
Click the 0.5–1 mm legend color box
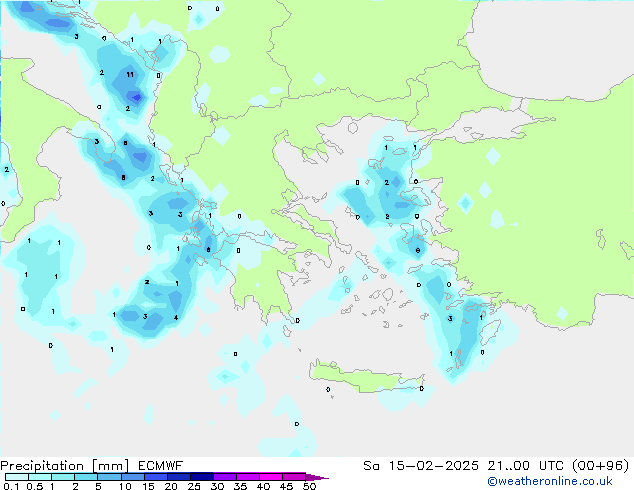[40, 477]
